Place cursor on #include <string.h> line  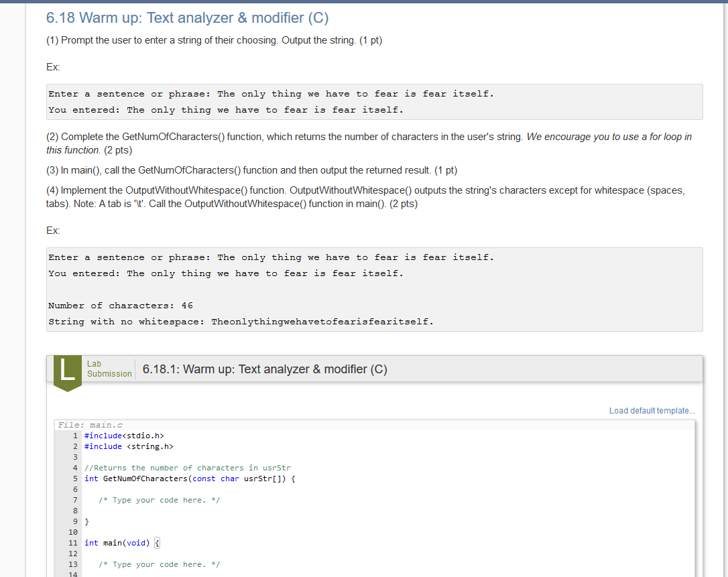coord(129,446)
